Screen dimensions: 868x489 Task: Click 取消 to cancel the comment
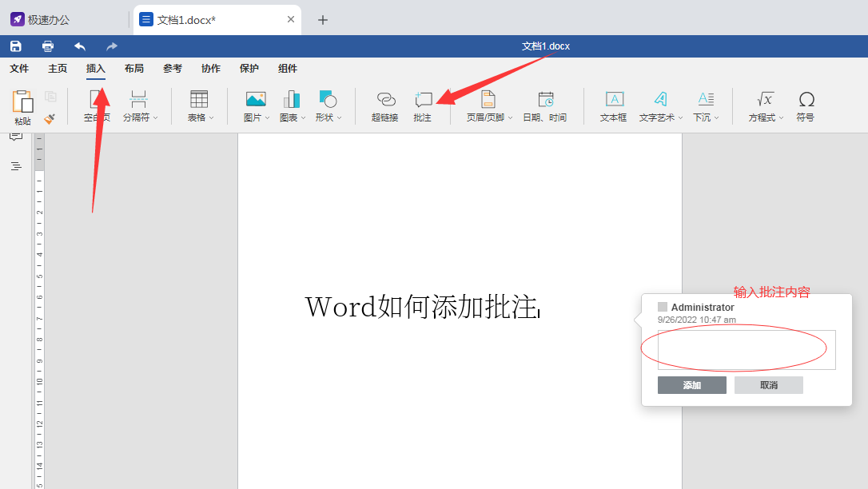click(768, 385)
